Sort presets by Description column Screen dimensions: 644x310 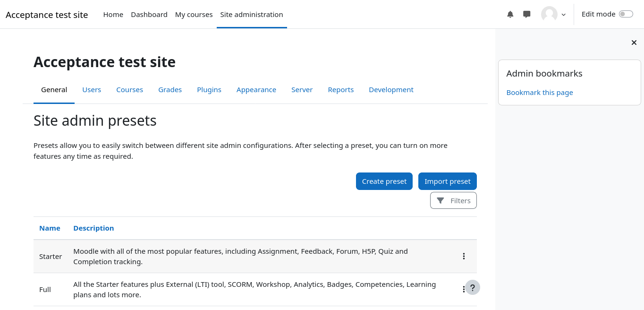pos(93,228)
